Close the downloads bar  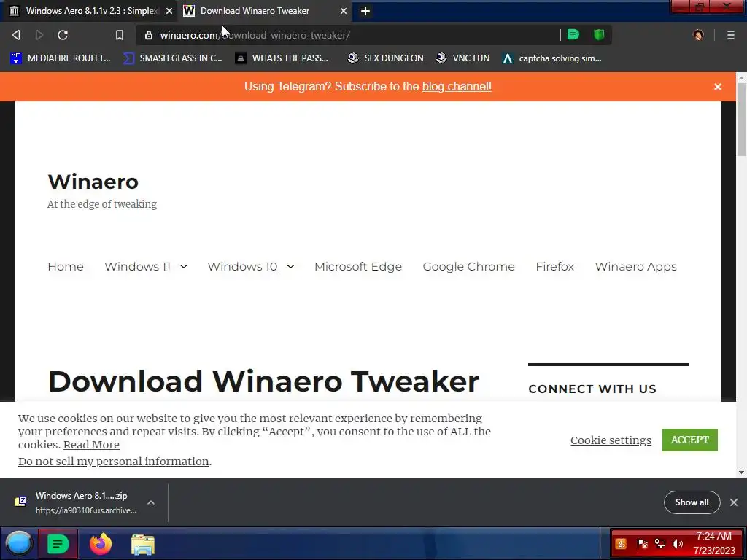[x=734, y=502]
